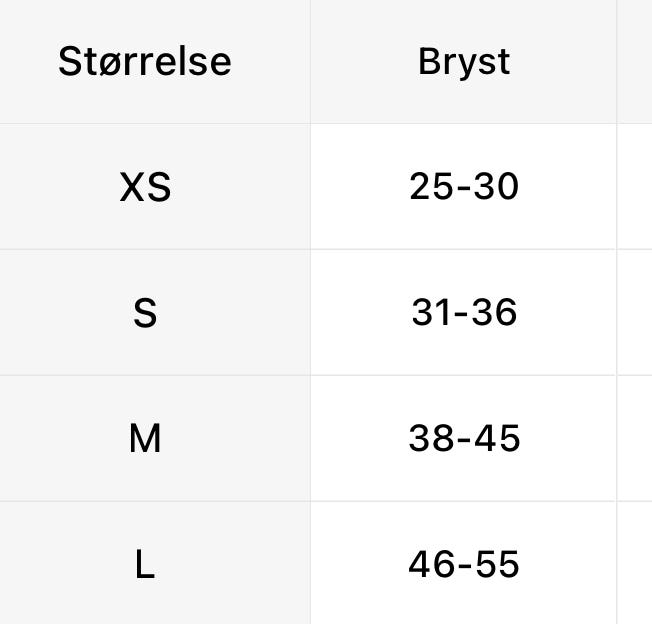Click the 25-30 chest measurement cell

click(x=464, y=187)
